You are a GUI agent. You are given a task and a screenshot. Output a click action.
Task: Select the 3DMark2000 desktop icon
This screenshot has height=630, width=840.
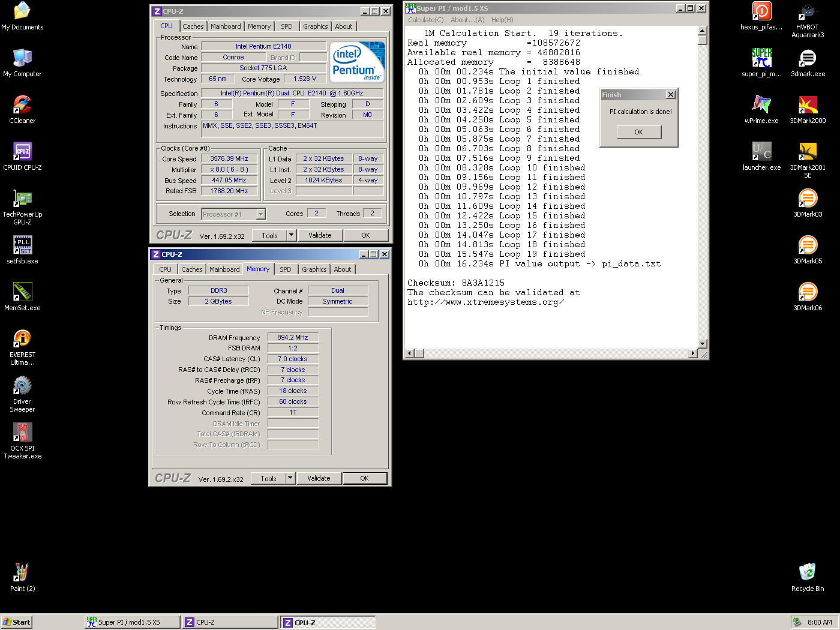click(x=808, y=110)
